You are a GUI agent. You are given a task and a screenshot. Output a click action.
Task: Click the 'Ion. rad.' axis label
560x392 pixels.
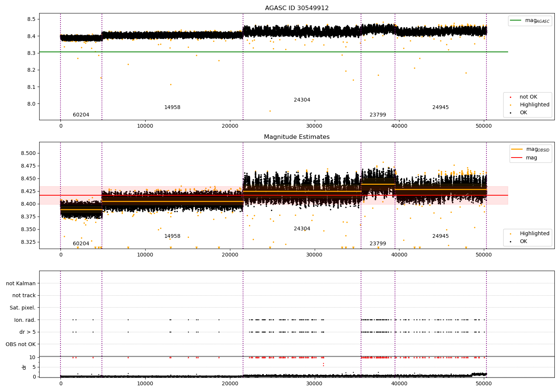click(x=25, y=320)
